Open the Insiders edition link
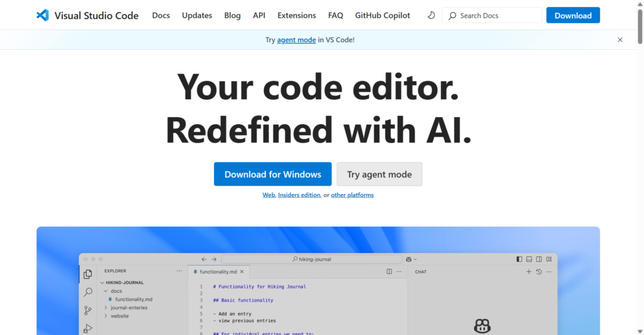The width and height of the screenshot is (644, 335). point(299,195)
